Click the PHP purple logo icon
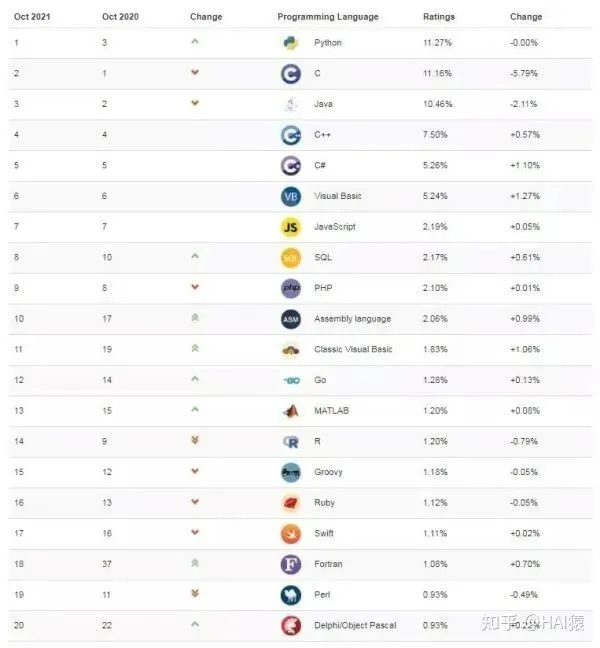 point(290,288)
